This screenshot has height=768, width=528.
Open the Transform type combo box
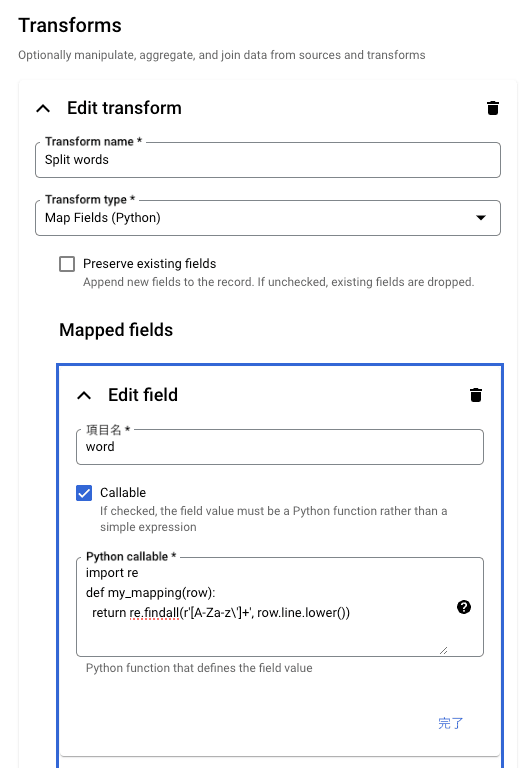[268, 218]
